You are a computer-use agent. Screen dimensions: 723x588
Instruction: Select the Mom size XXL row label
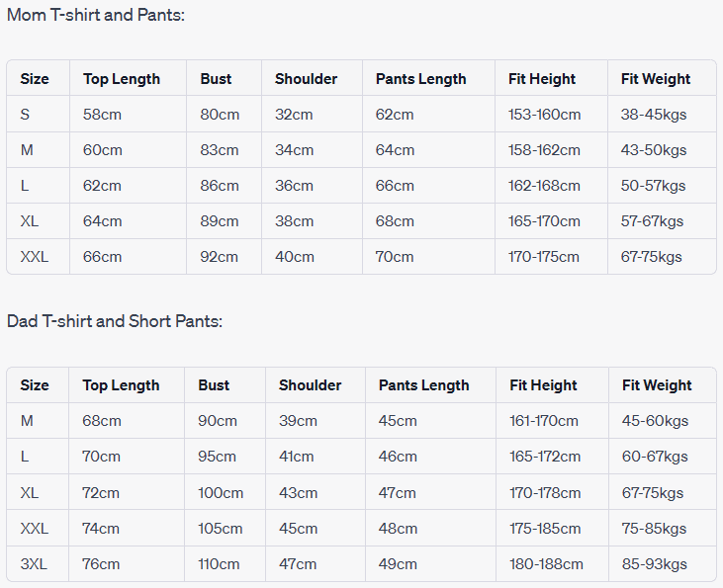(34, 257)
